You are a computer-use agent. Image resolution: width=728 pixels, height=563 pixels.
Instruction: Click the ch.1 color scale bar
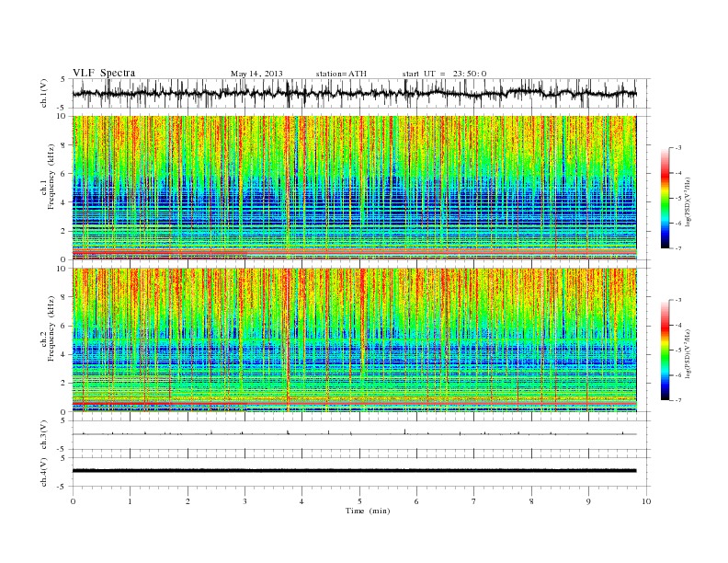point(665,198)
